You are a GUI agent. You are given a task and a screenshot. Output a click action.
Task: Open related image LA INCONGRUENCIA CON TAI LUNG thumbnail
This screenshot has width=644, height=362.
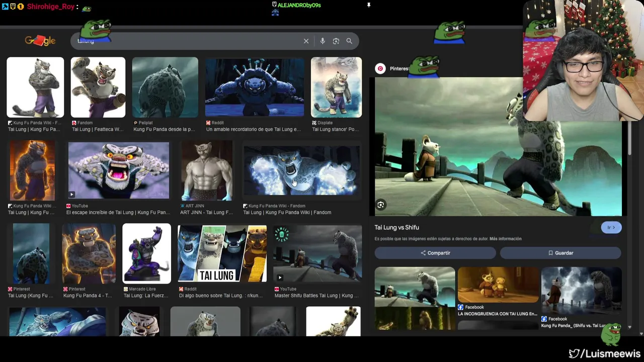[x=498, y=285]
